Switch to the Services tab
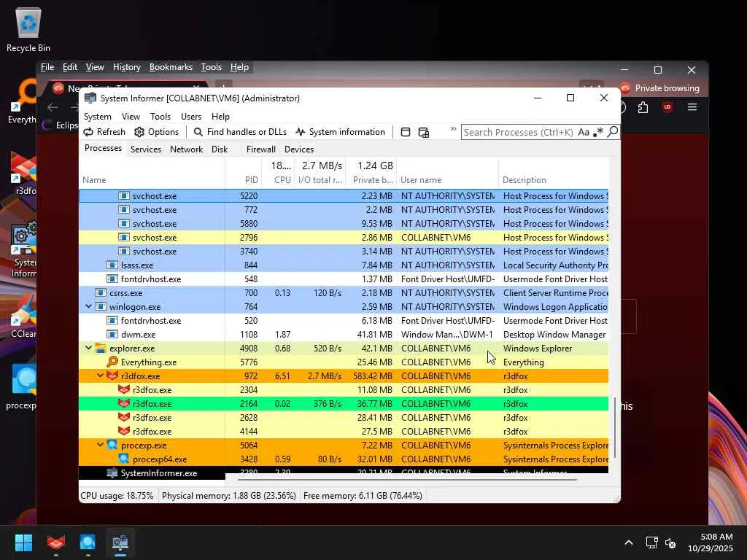Screen dimensions: 747x560 tap(146, 149)
